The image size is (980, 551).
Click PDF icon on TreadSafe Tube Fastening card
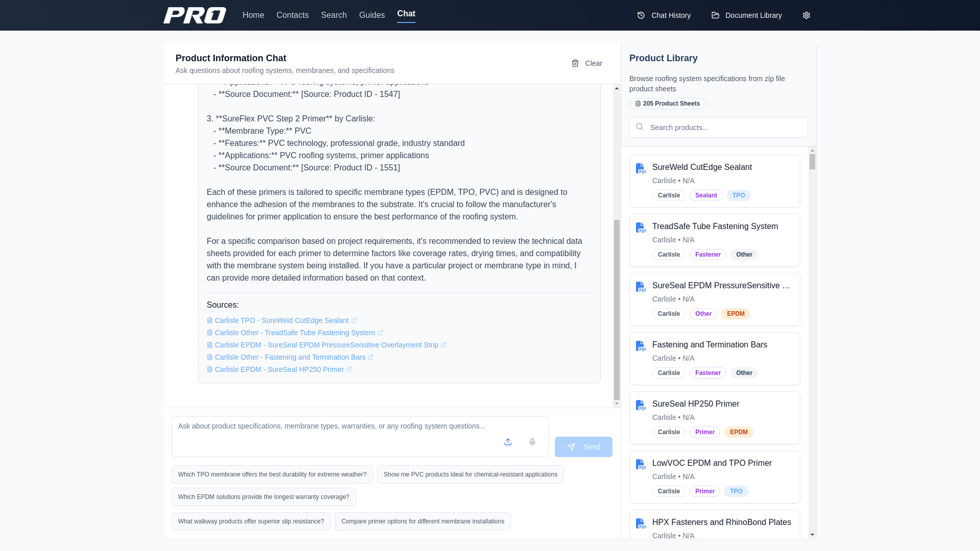(x=641, y=228)
